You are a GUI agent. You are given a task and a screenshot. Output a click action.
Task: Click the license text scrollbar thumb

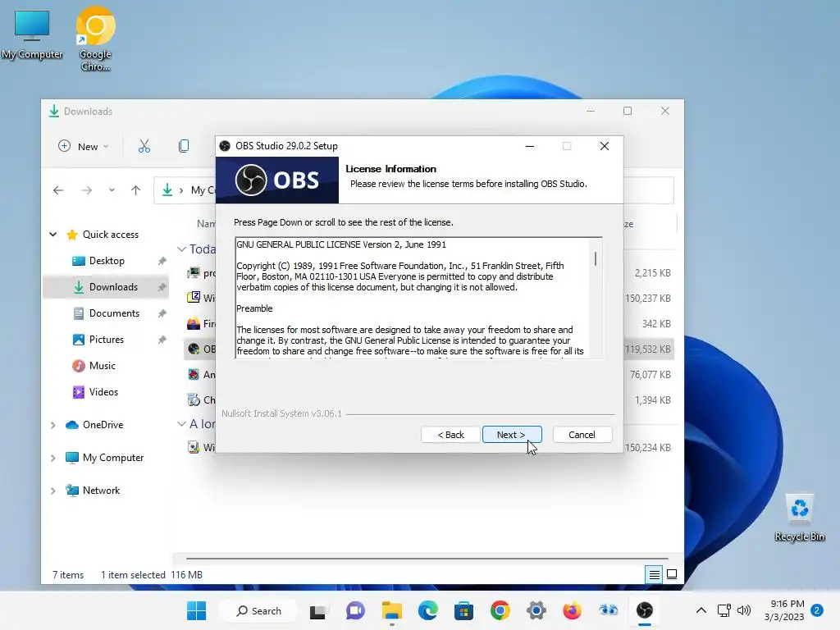coord(596,258)
